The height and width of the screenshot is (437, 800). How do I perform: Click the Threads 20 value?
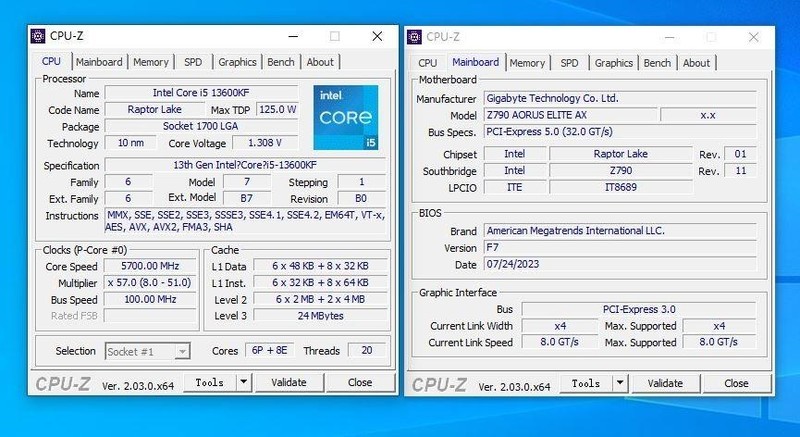point(367,350)
